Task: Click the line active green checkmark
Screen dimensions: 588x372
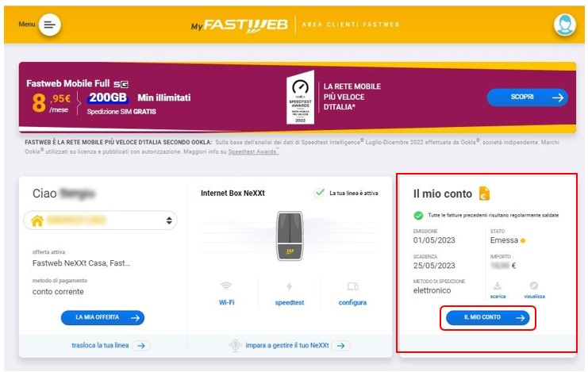Action: 319,193
